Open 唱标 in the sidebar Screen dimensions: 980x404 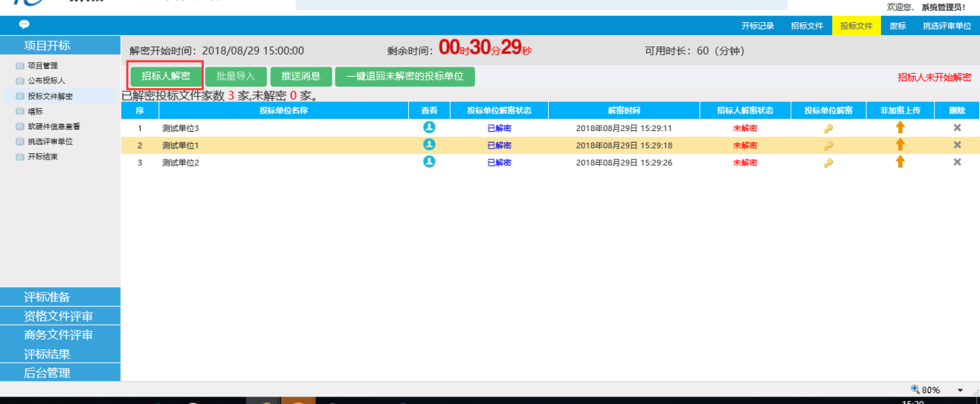tap(36, 112)
